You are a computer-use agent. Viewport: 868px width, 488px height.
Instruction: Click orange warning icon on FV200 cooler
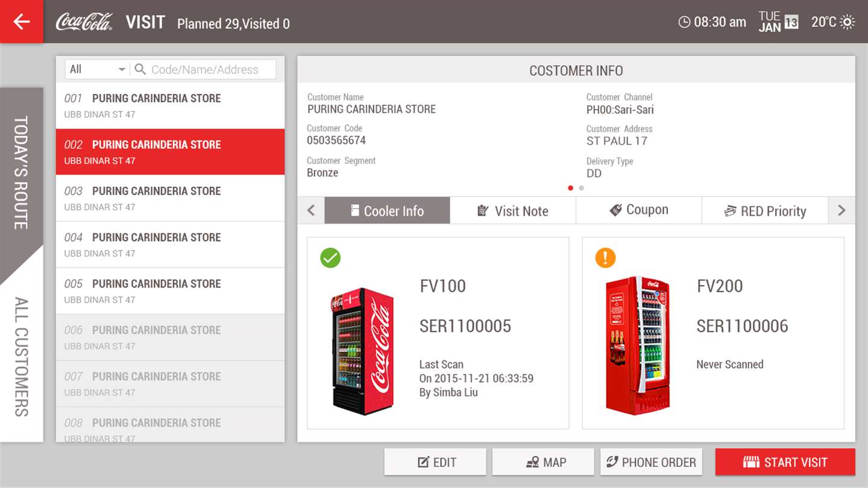point(605,258)
